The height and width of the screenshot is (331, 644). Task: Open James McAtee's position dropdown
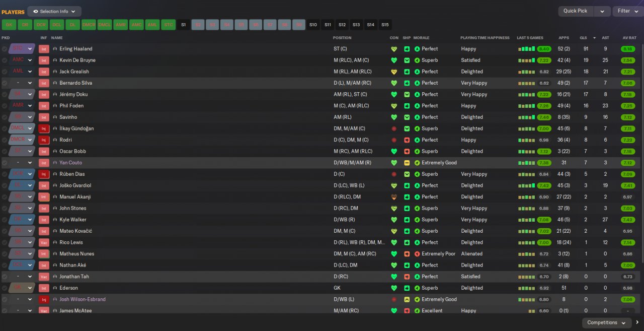[21, 311]
